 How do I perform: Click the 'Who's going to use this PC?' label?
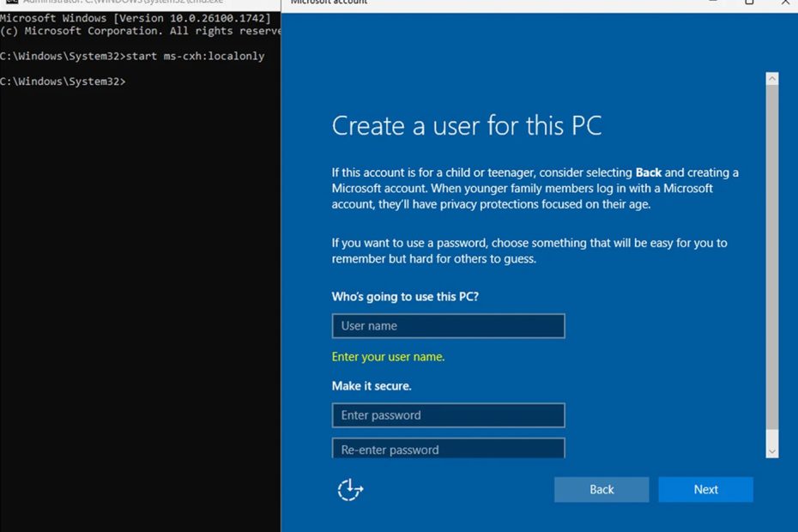tap(405, 297)
